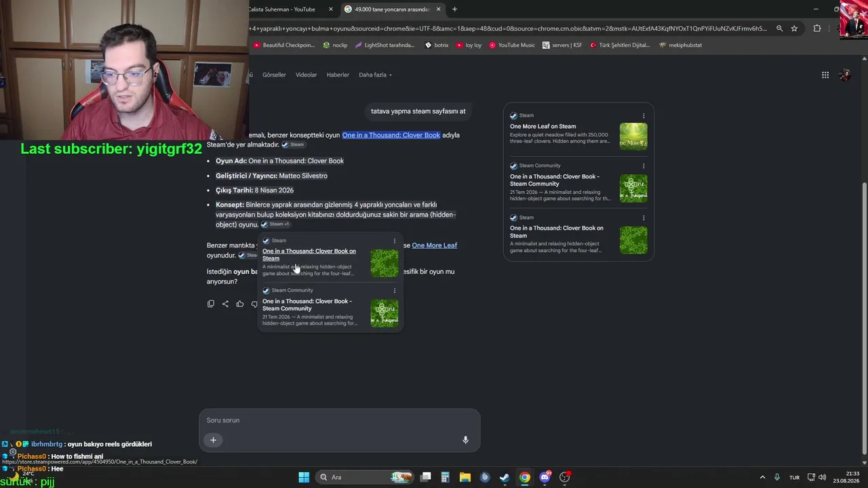This screenshot has width=868, height=488.
Task: Click the Windows taskbar Ara search box
Action: click(365, 477)
